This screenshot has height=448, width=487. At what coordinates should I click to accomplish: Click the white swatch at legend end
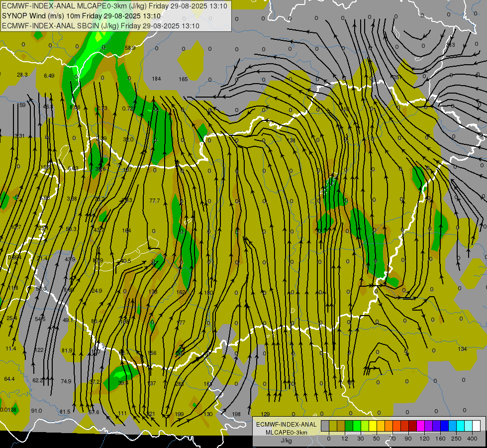click(476, 426)
